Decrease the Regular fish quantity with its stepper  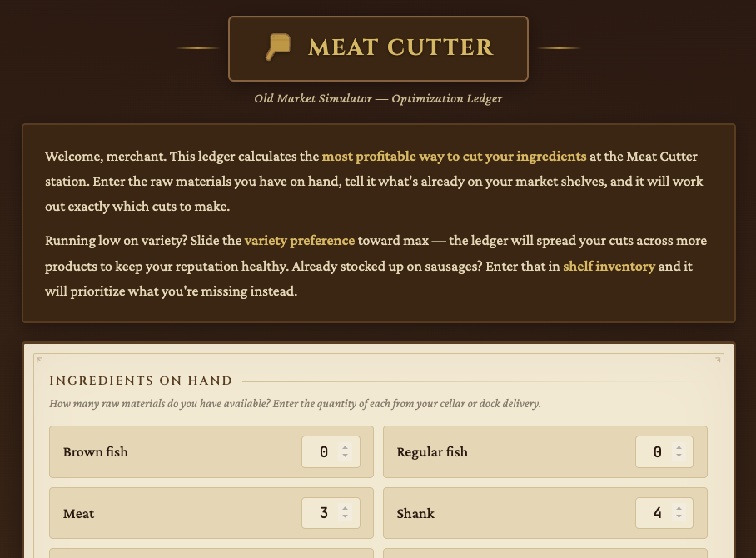point(677,456)
